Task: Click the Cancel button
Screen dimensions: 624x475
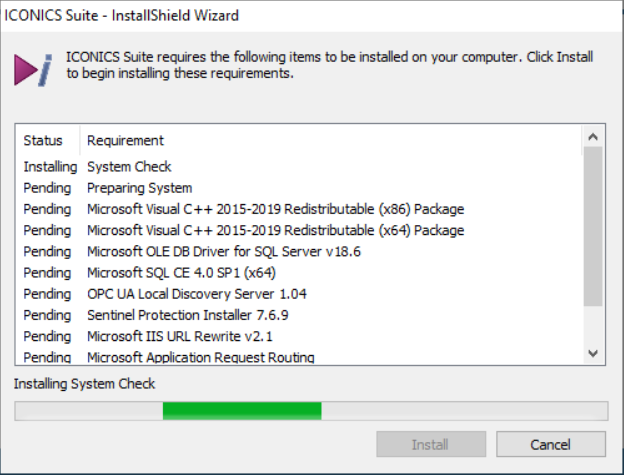Action: coord(551,444)
